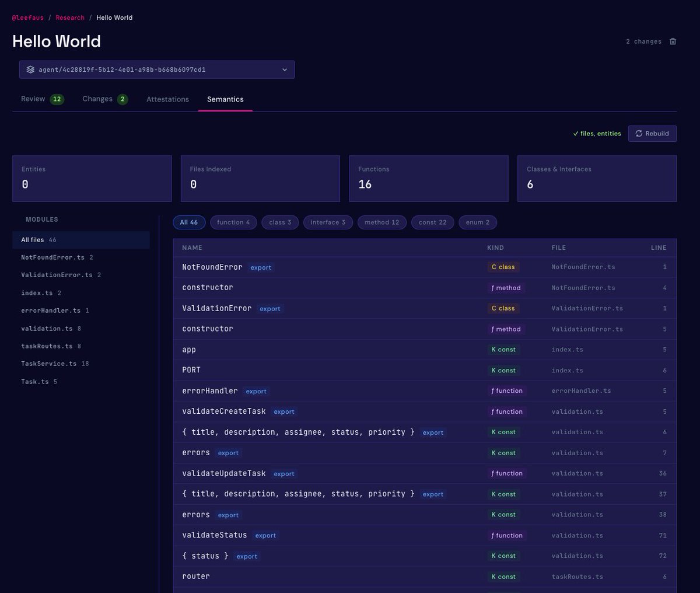Switch to the Changes tab
The image size is (700, 593).
point(105,99)
